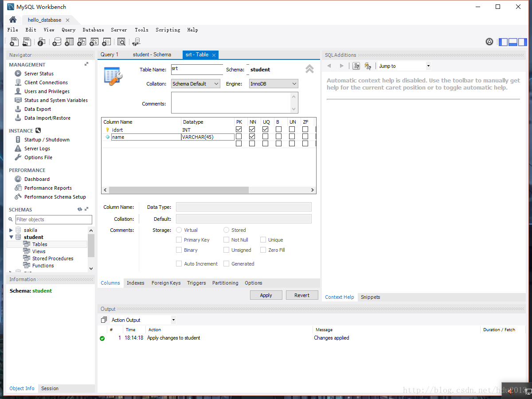The width and height of the screenshot is (532, 399).
Task: Open the schema inspector toolbar icon
Action: coord(41,42)
